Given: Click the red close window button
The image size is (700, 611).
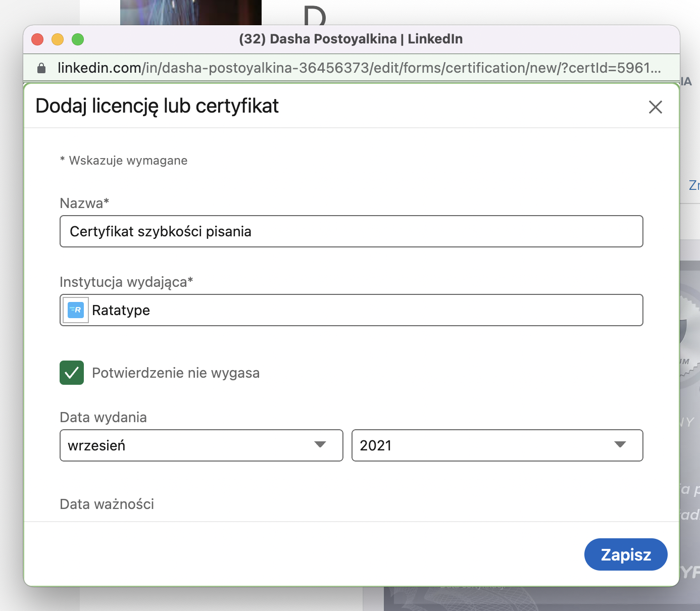Looking at the screenshot, I should [x=37, y=39].
